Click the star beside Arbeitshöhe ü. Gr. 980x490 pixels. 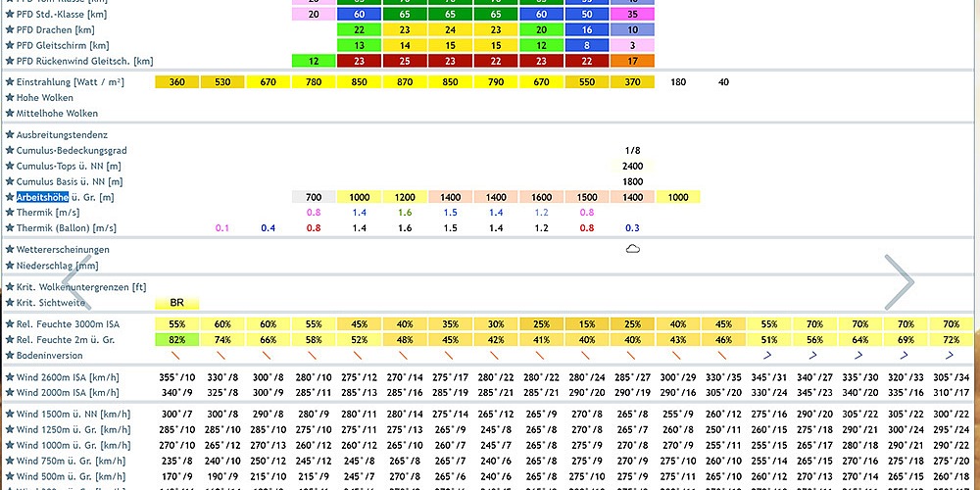[10, 197]
